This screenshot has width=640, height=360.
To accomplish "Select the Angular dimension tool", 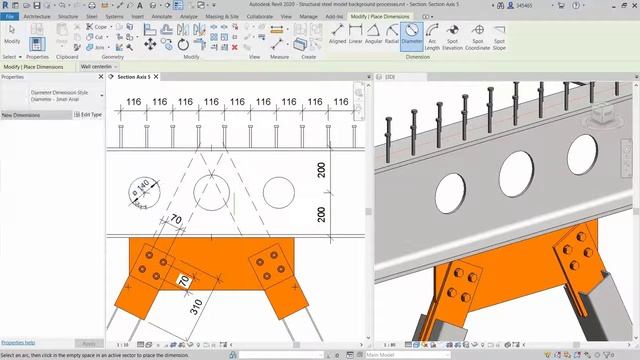I will 373,34.
